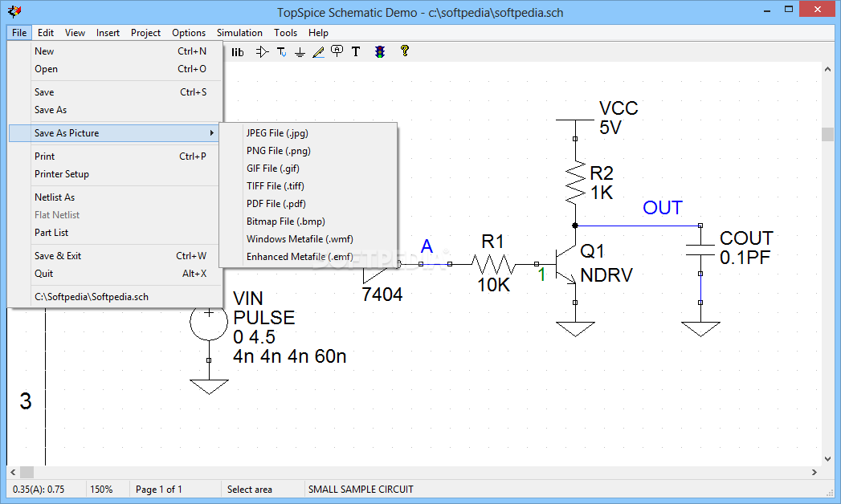The image size is (841, 504).
Task: Select the draw wire pencil tool
Action: pyautogui.click(x=318, y=52)
